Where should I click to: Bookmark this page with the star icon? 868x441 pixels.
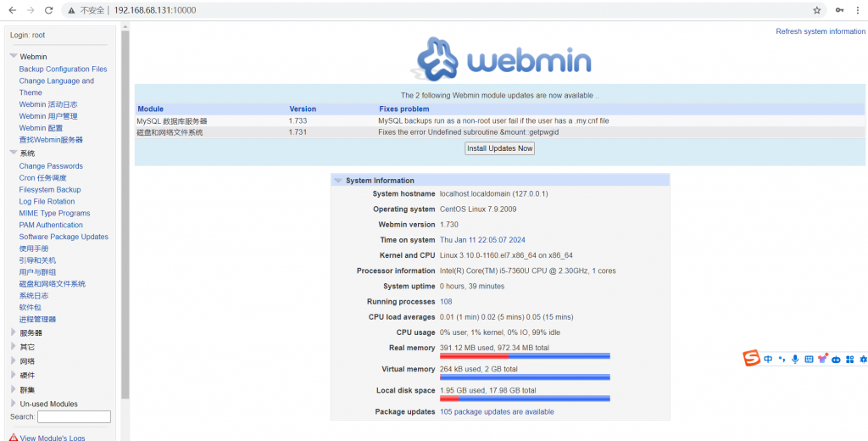tap(817, 10)
